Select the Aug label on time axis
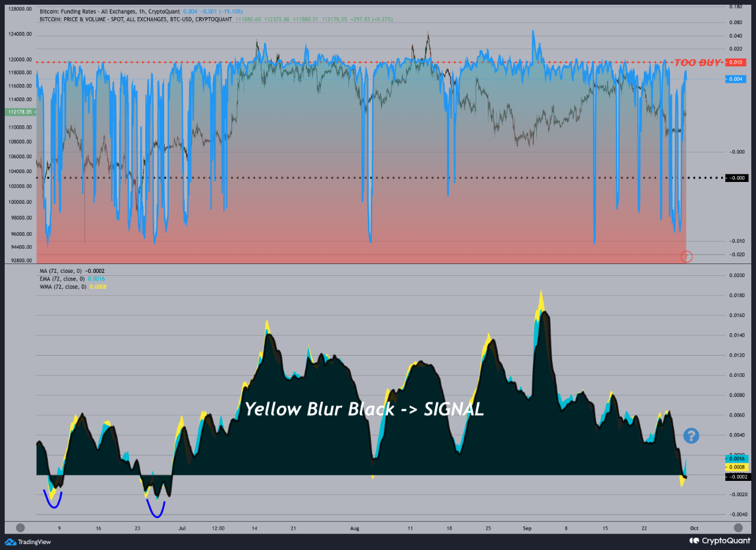Image resolution: width=756 pixels, height=550 pixels. click(x=354, y=528)
